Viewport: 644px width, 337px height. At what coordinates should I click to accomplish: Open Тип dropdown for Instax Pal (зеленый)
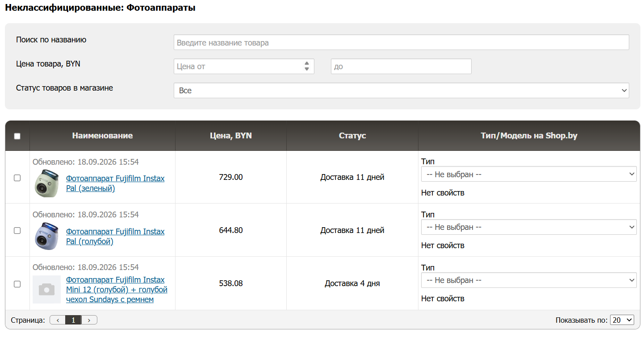pos(529,174)
